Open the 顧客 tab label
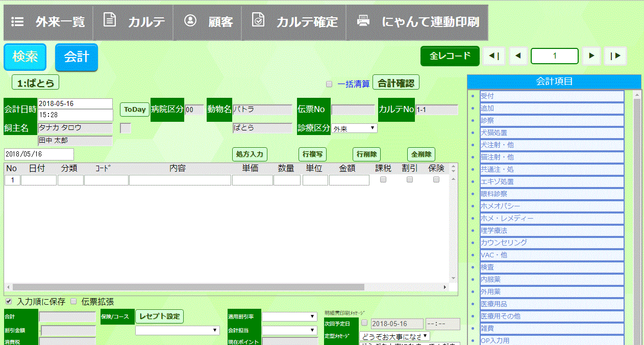 tap(221, 22)
